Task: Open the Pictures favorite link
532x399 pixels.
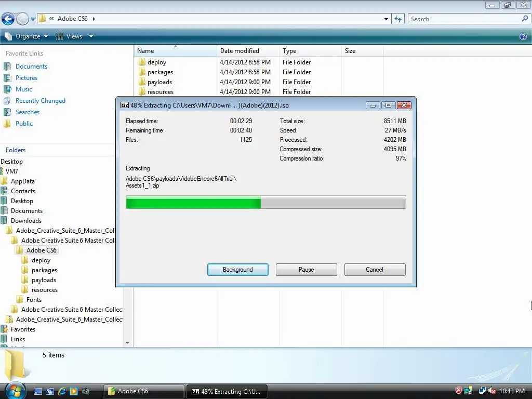Action: (x=26, y=78)
